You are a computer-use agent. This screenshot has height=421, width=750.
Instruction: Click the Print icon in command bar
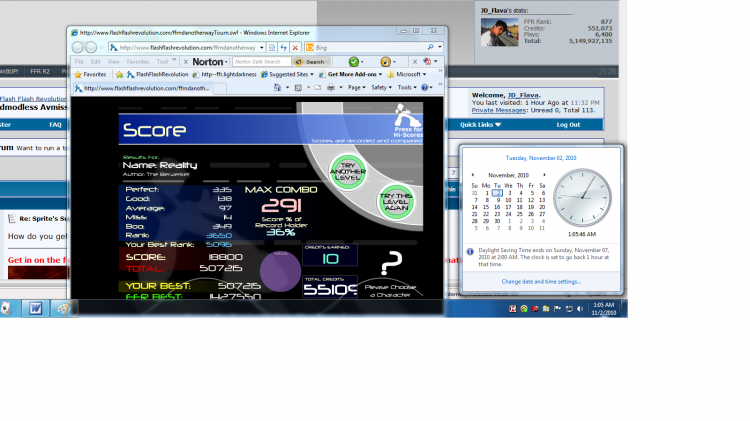click(x=331, y=88)
